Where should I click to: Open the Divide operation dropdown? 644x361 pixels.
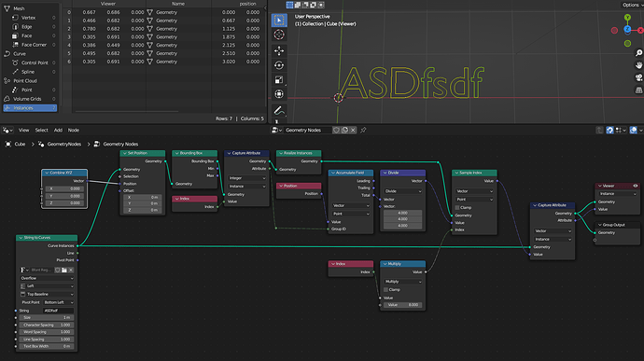click(402, 191)
